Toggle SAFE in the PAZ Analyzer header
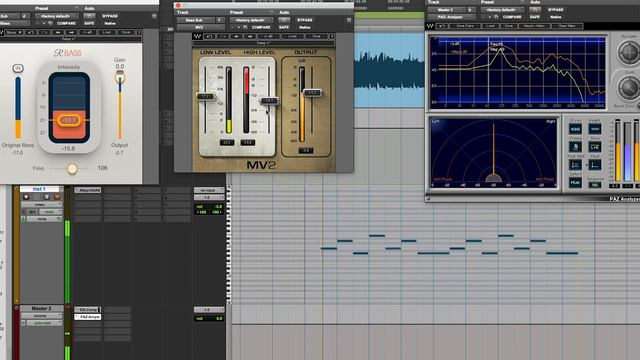The height and width of the screenshot is (360, 640). pyautogui.click(x=535, y=17)
